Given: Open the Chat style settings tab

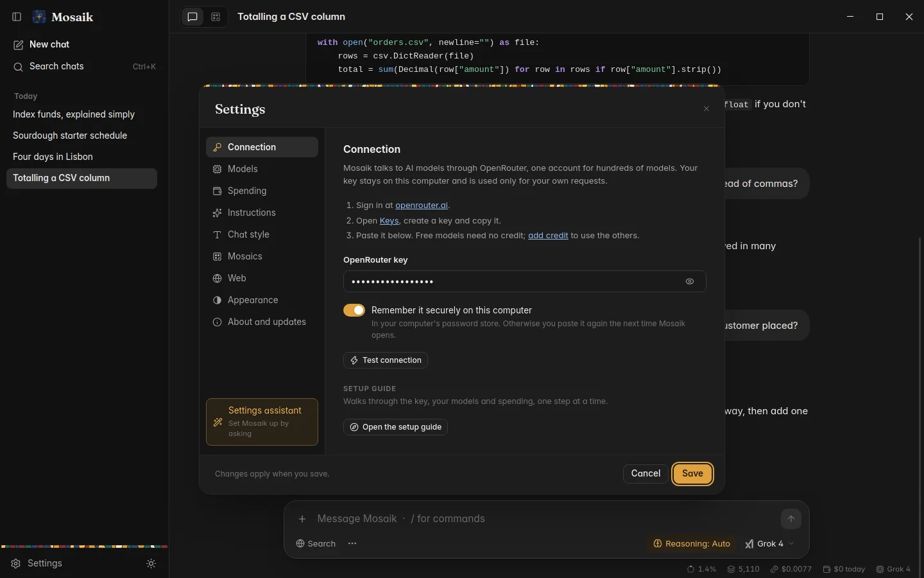Looking at the screenshot, I should pos(262,234).
